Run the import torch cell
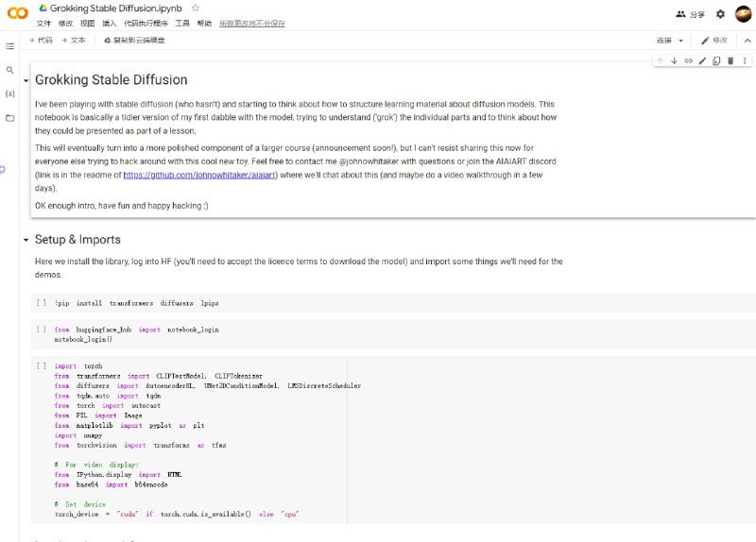The image size is (756, 542). [41, 365]
